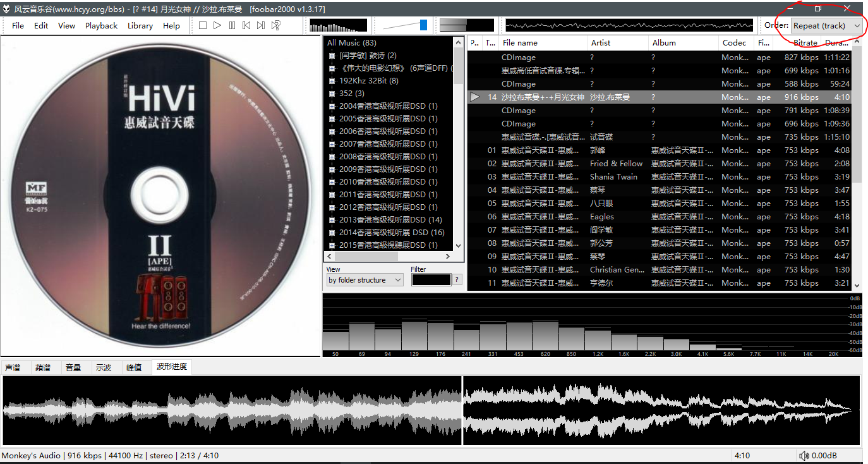This screenshot has height=464, width=868.
Task: Skip to the next track
Action: point(261,25)
